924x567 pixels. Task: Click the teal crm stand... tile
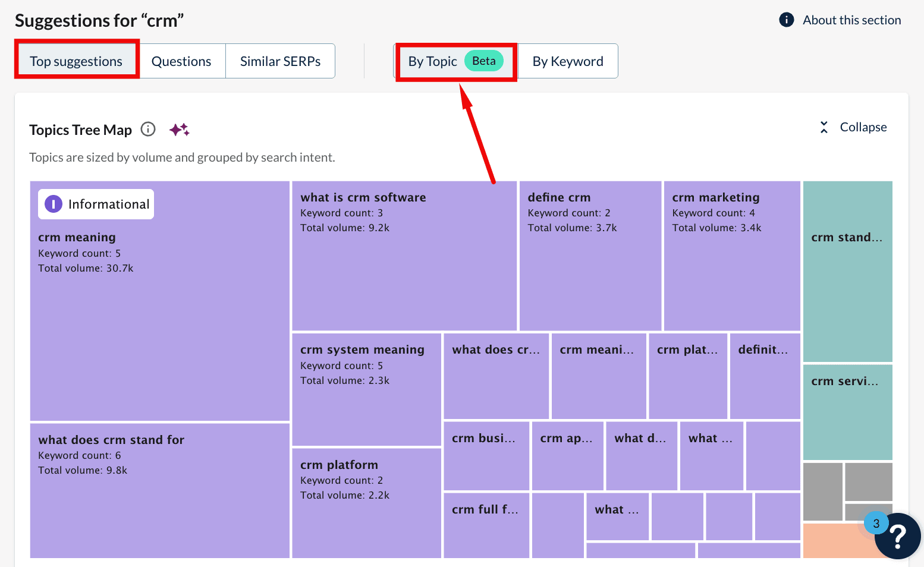[847, 285]
